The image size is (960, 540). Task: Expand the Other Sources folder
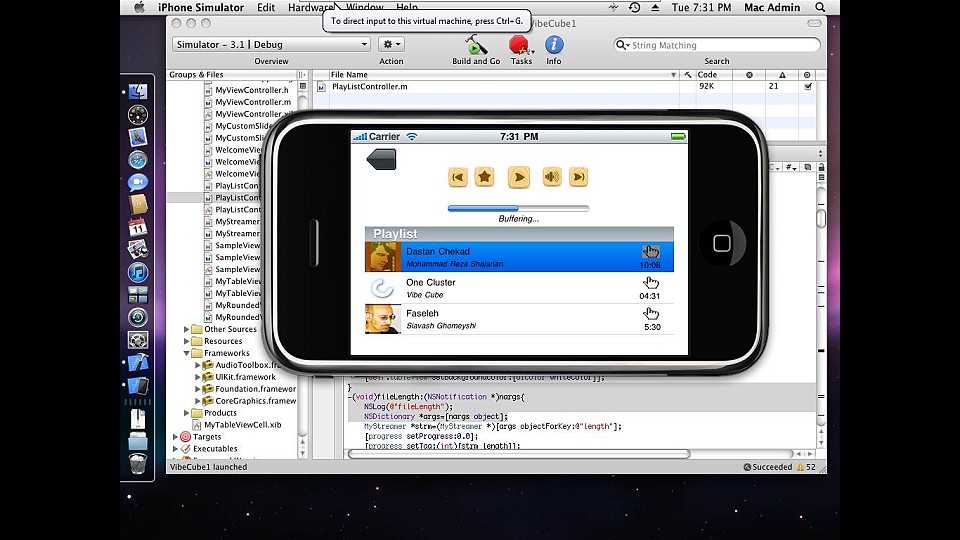tap(186, 329)
